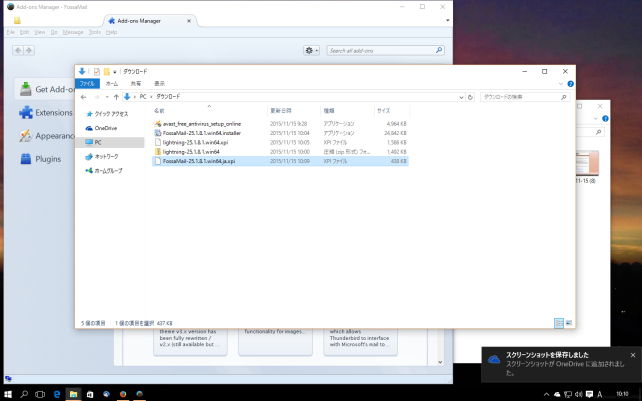Screen dimensions: 642x401
Task: Select ホームグループ in navigation pane
Action: click(x=104, y=171)
